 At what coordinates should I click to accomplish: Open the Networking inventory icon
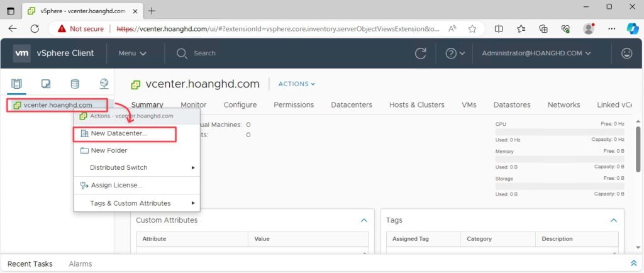coord(104,84)
